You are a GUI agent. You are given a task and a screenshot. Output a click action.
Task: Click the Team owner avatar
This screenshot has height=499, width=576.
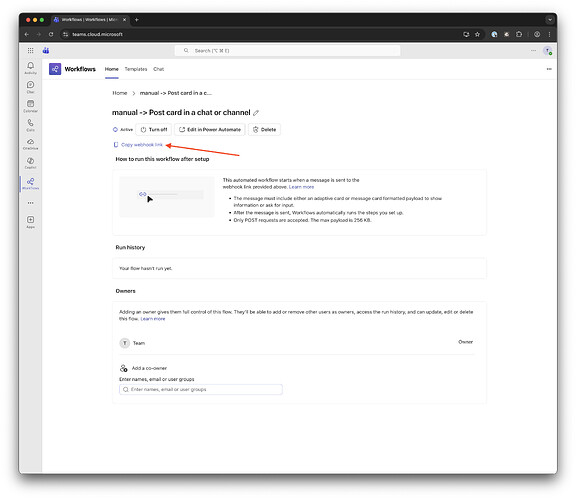(x=125, y=343)
